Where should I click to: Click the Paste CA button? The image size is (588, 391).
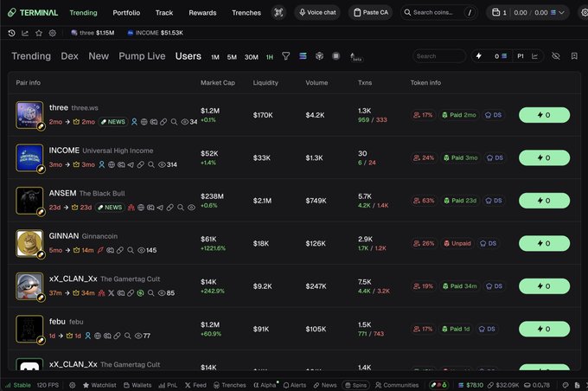click(371, 12)
